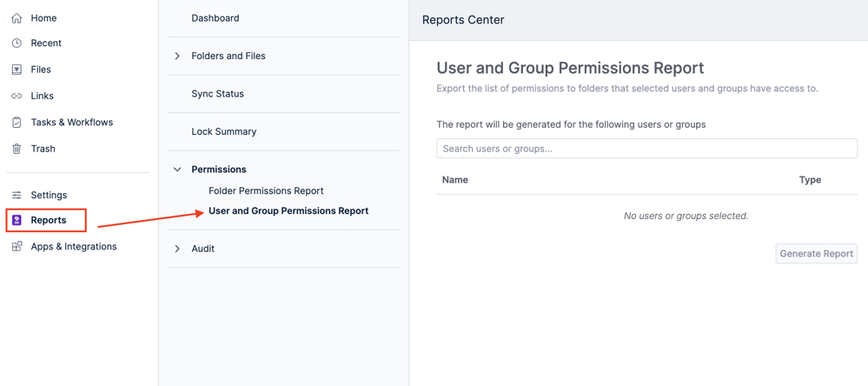This screenshot has width=868, height=386.
Task: Open Tasks & Workflows
Action: [72, 123]
